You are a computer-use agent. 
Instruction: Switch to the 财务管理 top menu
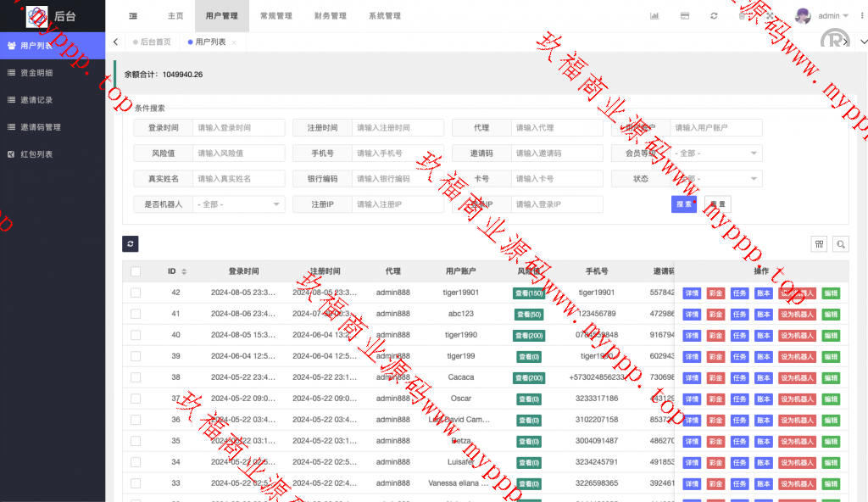click(330, 16)
